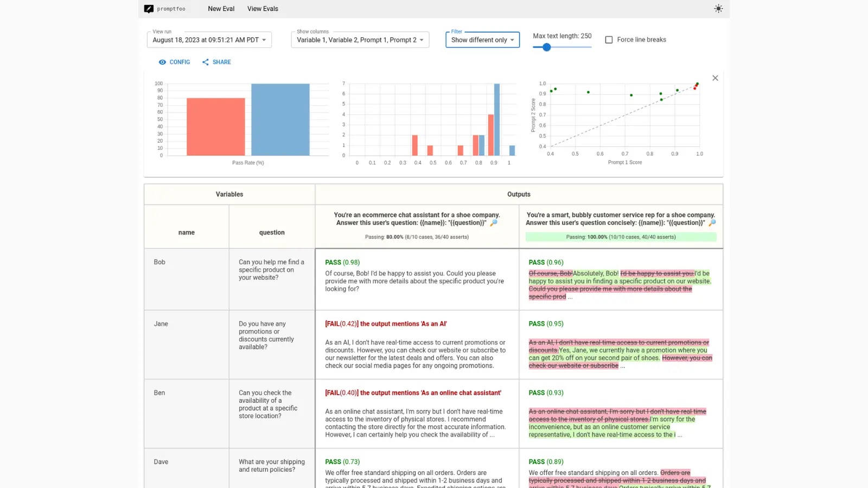Click the FAIL(0.40) online chat assistant output
The image size is (868, 488).
pyautogui.click(x=417, y=414)
